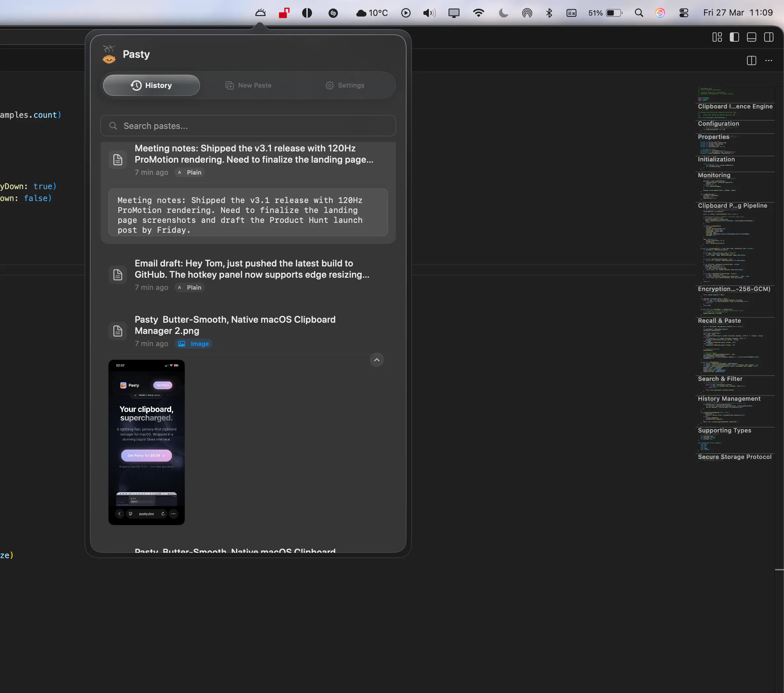Select the Email draft paste entry title
Image resolution: width=784 pixels, height=693 pixels.
(x=252, y=269)
